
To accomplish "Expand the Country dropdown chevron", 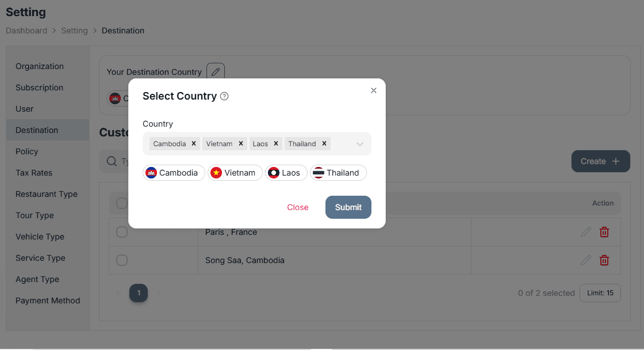I will (x=360, y=144).
